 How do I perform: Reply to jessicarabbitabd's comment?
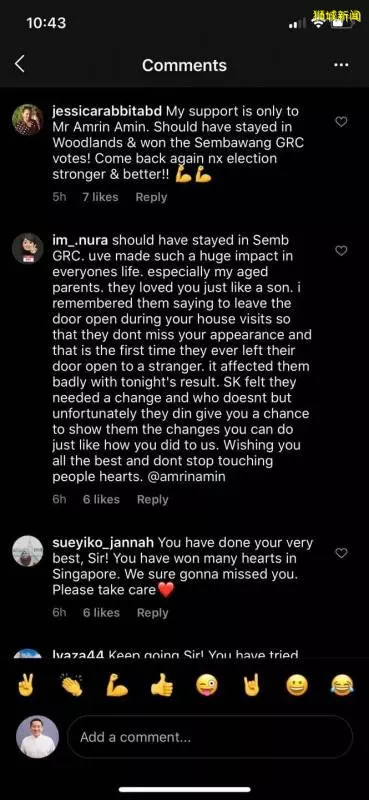pos(151,197)
